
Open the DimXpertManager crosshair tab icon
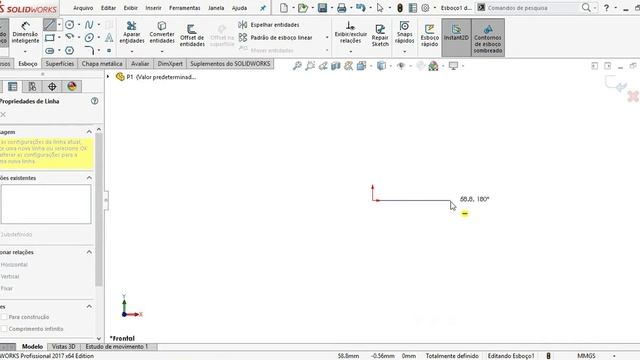click(52, 87)
